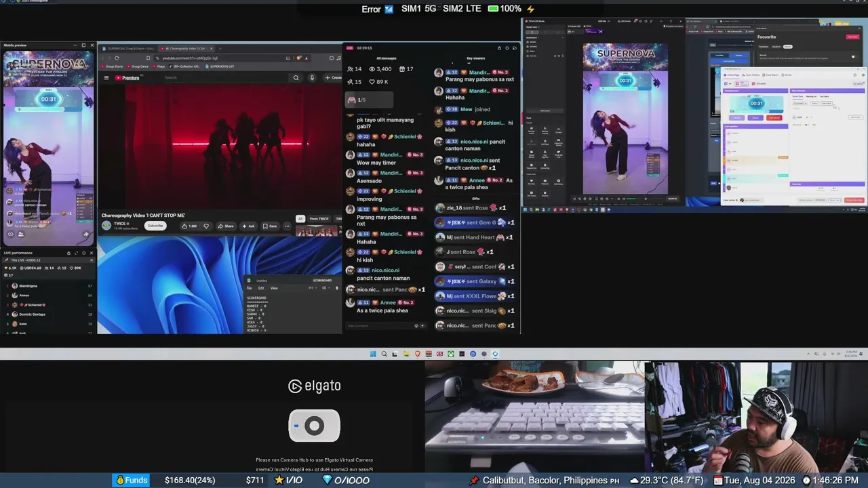Select the Choreography Video browser tab
This screenshot has width=868, height=488.
point(186,49)
